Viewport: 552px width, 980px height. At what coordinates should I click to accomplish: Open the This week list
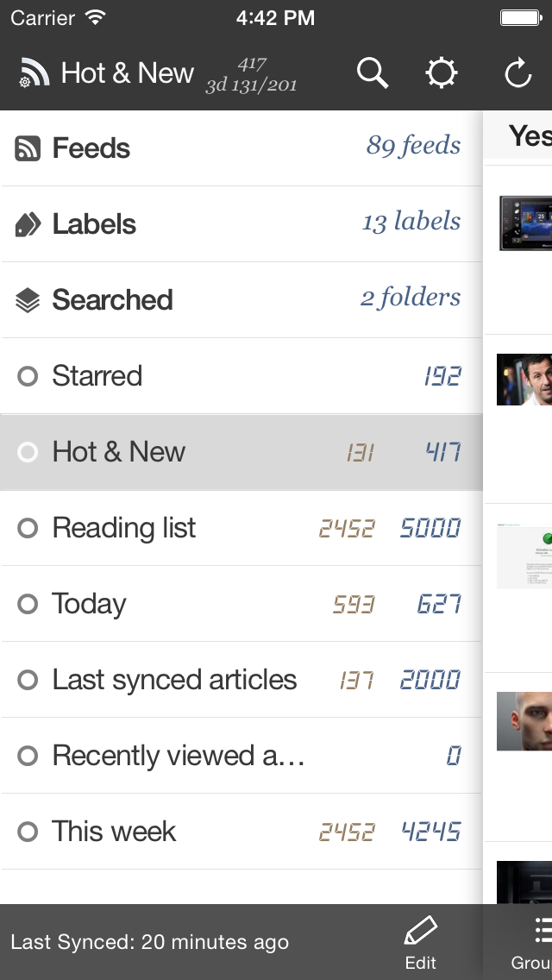[114, 832]
